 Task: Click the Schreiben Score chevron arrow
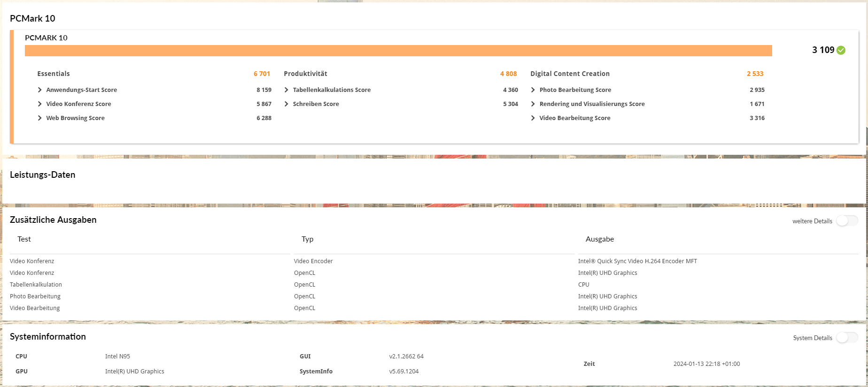pos(287,104)
